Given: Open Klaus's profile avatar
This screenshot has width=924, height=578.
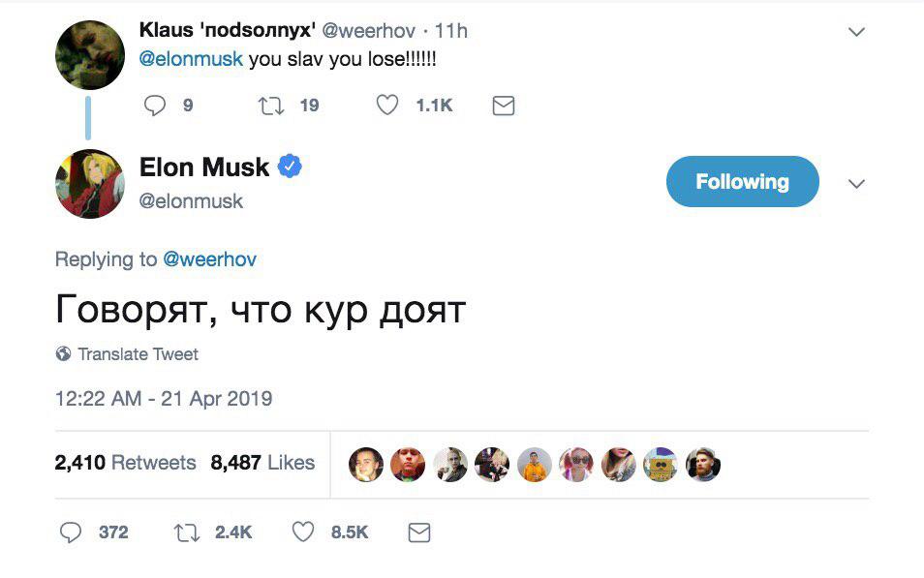Looking at the screenshot, I should coord(90,54).
